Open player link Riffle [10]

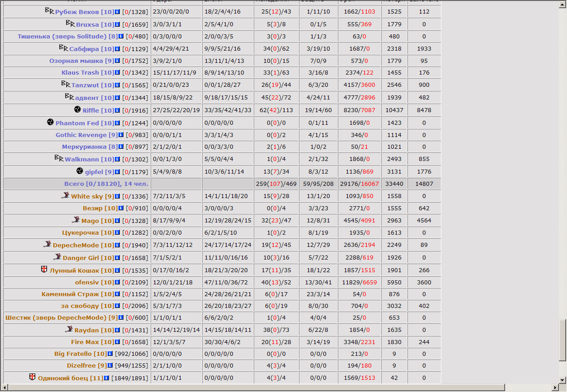[x=98, y=110]
